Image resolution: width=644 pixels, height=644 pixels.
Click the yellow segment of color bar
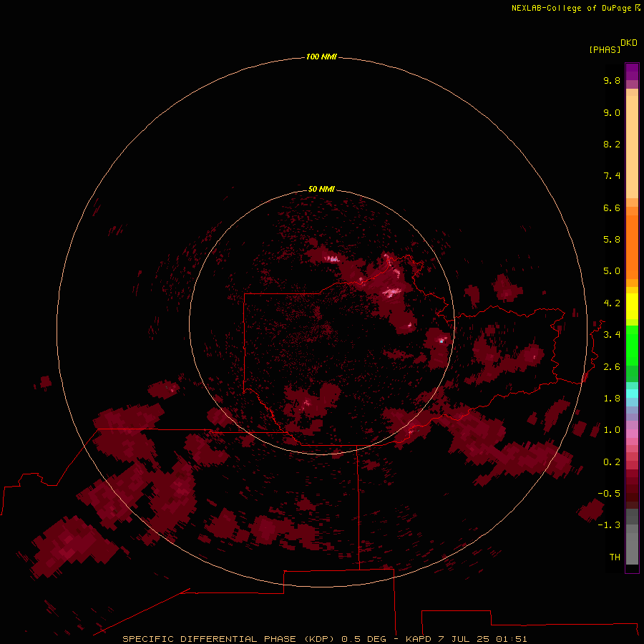632,306
